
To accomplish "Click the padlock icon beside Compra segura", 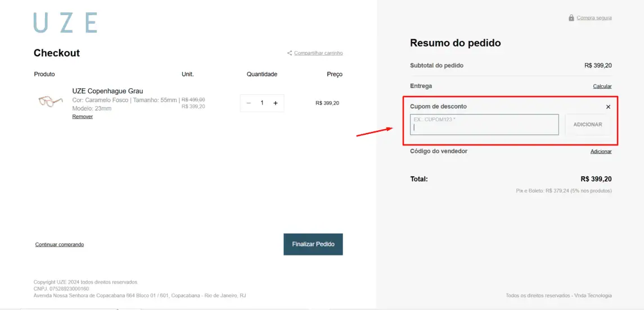I will [571, 18].
